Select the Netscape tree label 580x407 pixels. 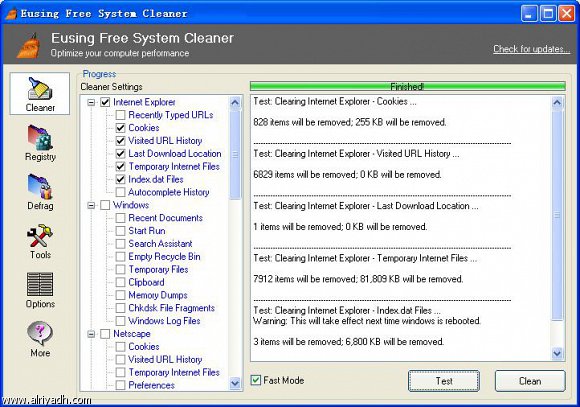point(132,334)
